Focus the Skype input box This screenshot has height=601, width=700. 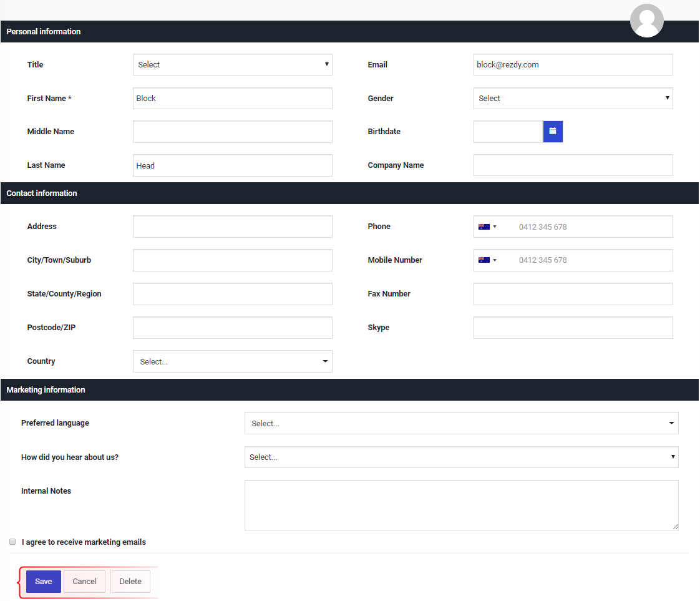pos(573,328)
